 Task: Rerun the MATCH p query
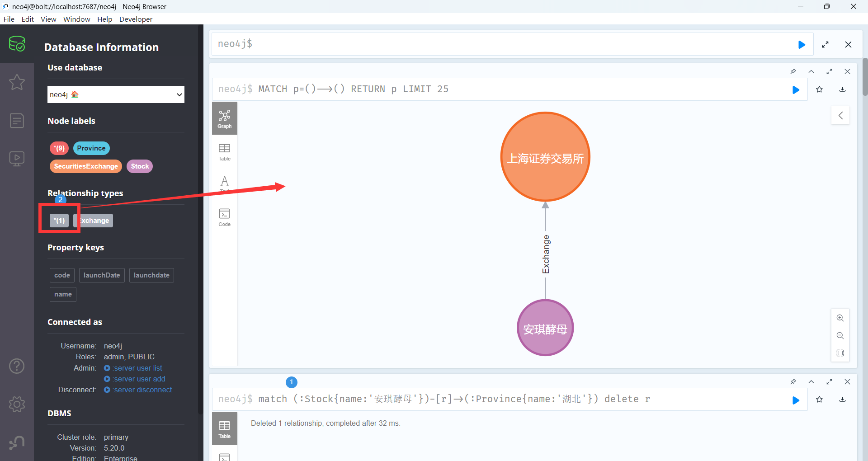tap(796, 89)
